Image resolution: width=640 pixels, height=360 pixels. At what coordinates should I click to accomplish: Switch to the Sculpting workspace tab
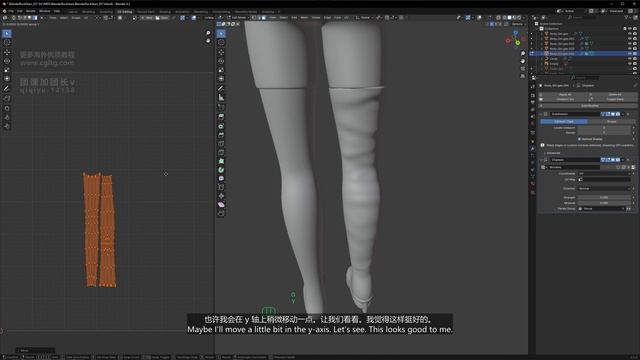(x=106, y=11)
